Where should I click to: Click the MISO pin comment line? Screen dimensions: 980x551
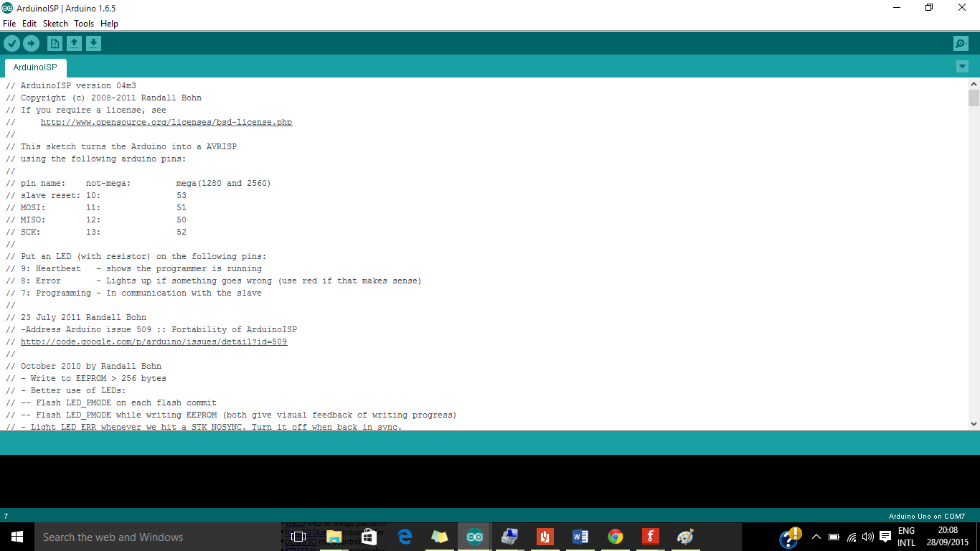[96, 220]
